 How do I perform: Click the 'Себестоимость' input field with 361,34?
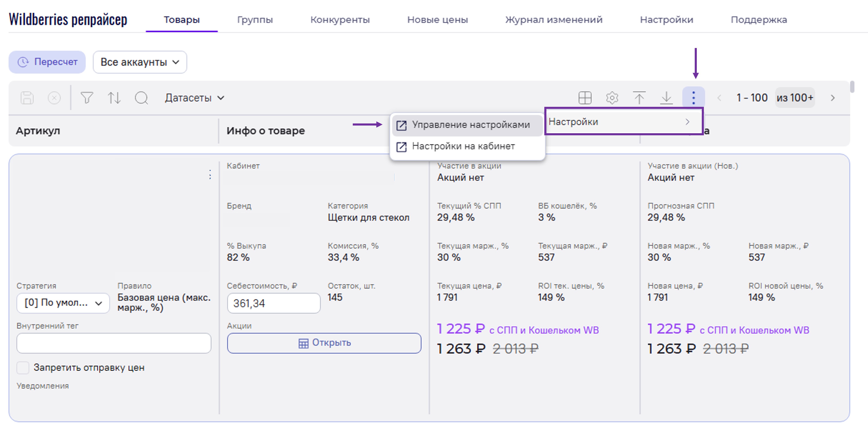(273, 303)
